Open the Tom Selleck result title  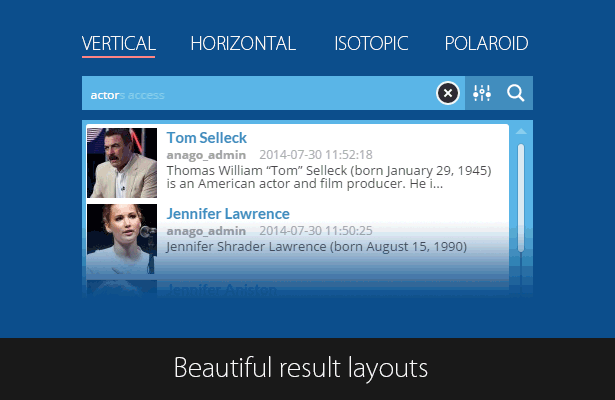tap(207, 138)
